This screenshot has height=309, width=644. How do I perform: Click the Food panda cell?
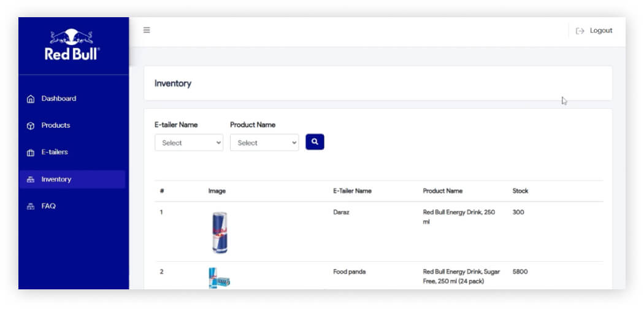350,272
